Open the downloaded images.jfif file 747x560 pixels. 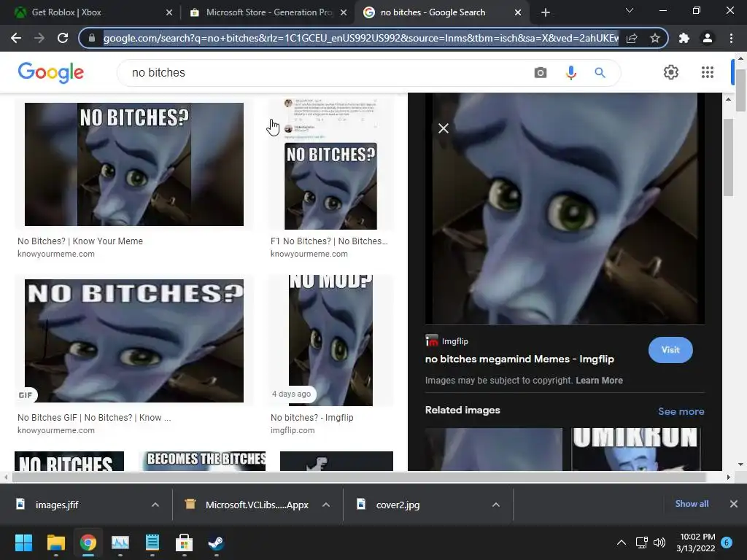click(57, 505)
